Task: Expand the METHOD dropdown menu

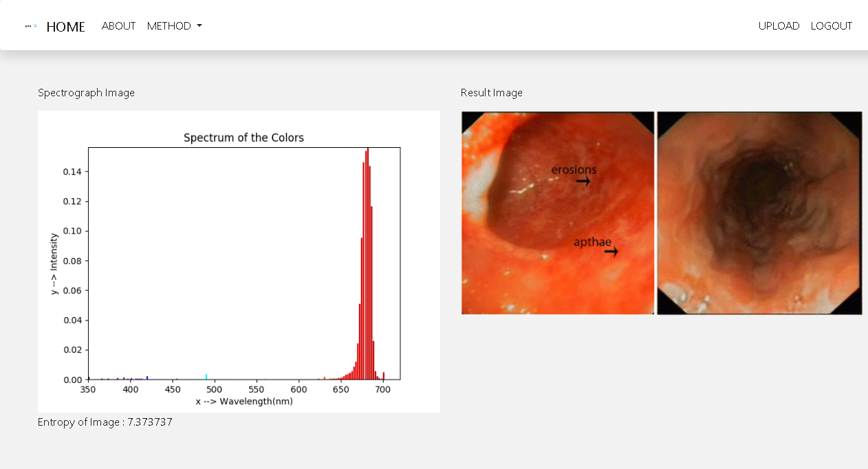Action: click(169, 26)
